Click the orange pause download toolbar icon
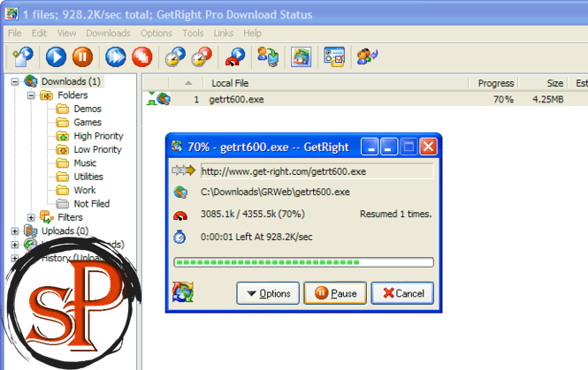The image size is (588, 370). click(x=81, y=57)
